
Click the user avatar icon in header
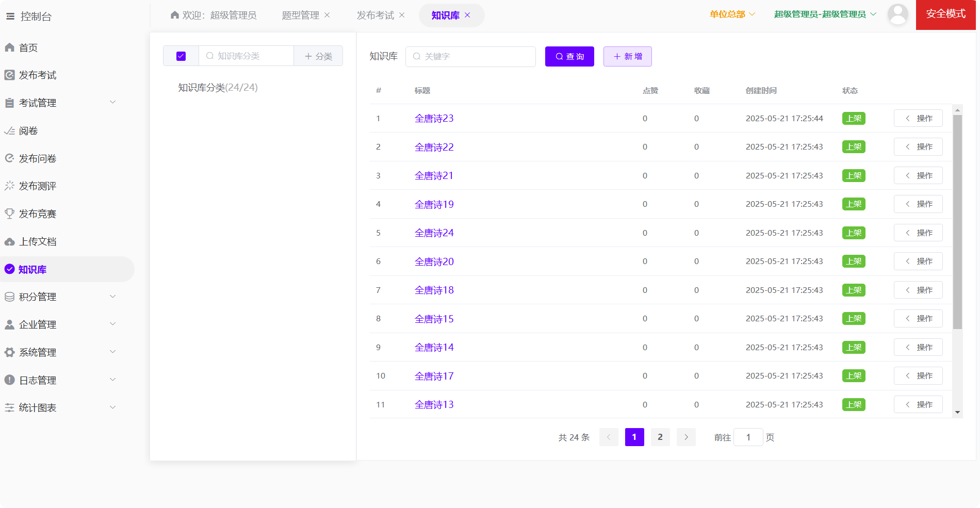click(897, 14)
